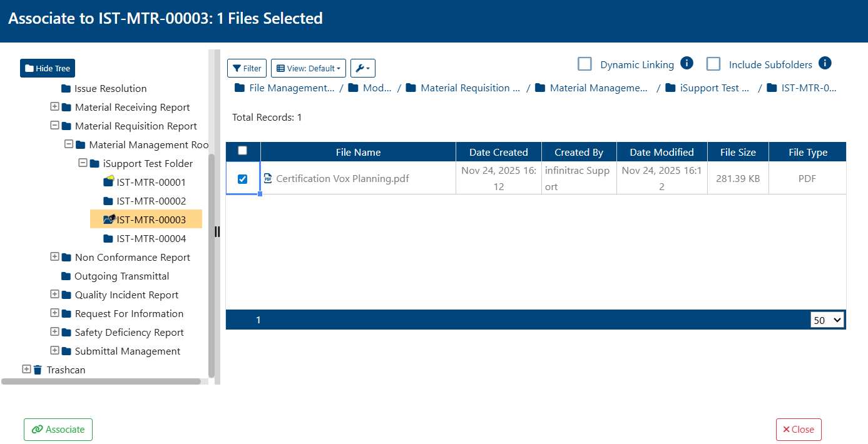Check the Include Subfolders checkbox

click(x=713, y=64)
